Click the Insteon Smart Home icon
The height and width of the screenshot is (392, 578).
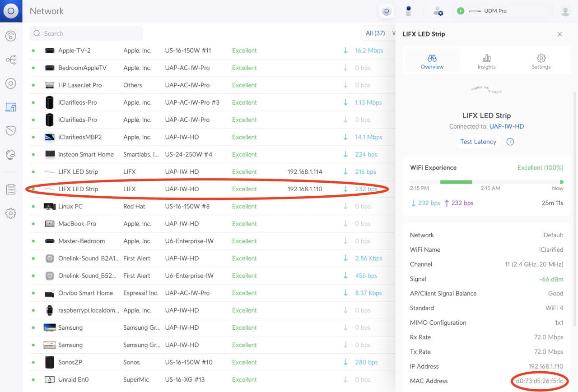pos(50,154)
